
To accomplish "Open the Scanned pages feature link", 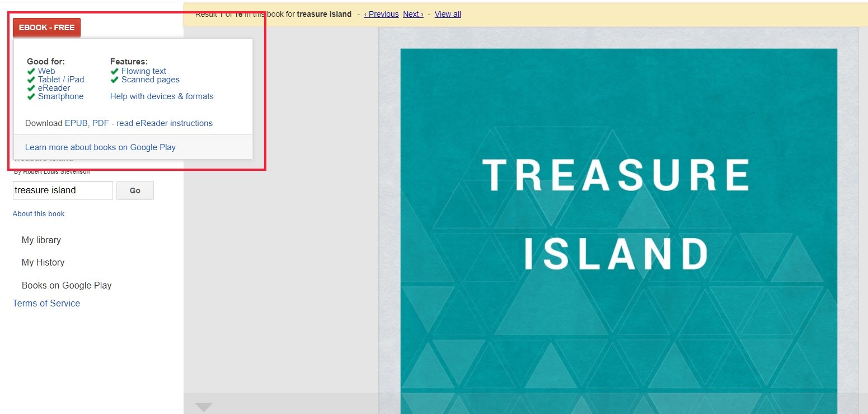I will click(x=151, y=80).
